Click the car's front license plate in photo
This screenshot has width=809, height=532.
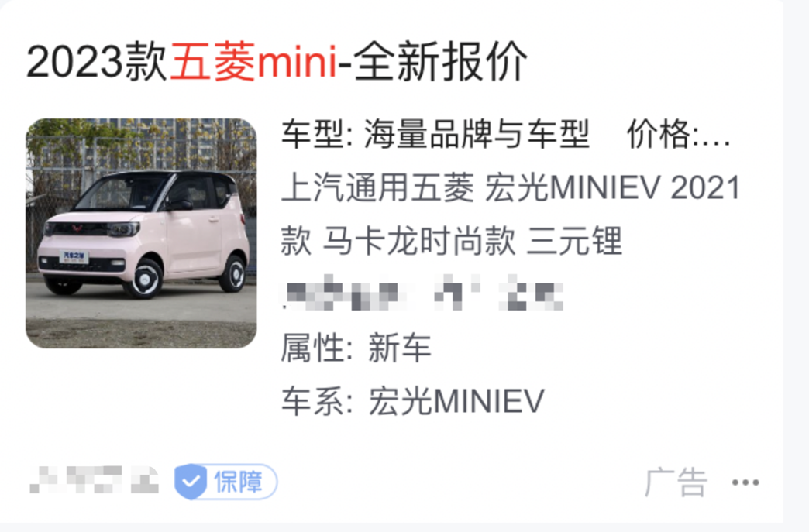coord(74,256)
